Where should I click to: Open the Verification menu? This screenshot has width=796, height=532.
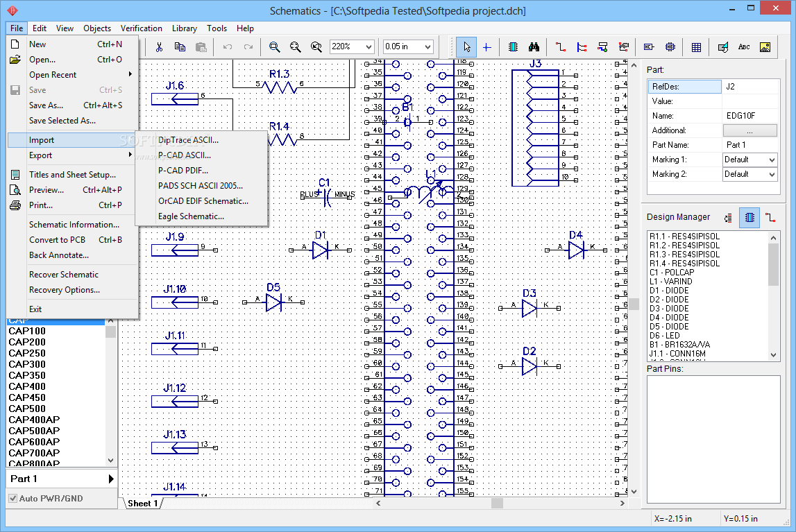(x=141, y=28)
